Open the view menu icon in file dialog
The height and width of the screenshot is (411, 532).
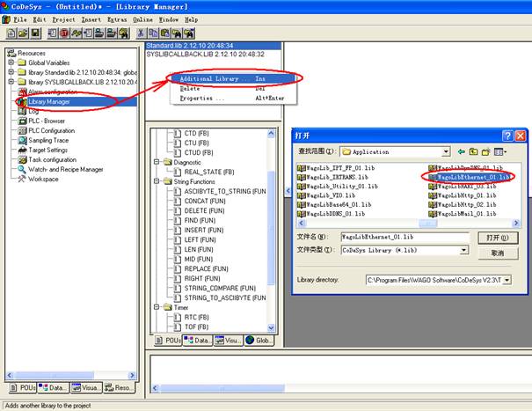tap(500, 151)
